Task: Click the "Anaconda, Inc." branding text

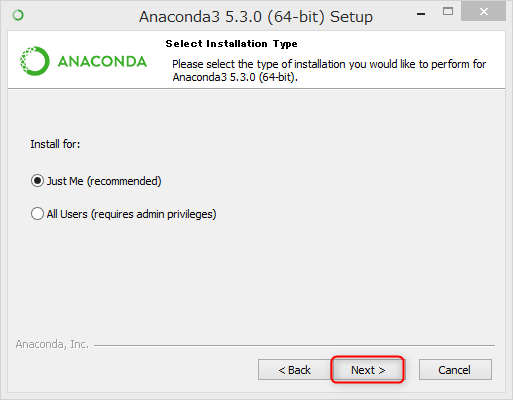Action: (52, 344)
